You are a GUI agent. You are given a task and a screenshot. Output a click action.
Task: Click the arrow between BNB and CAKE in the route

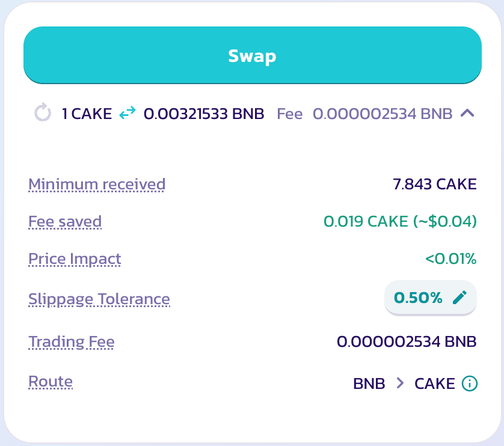pos(400,383)
